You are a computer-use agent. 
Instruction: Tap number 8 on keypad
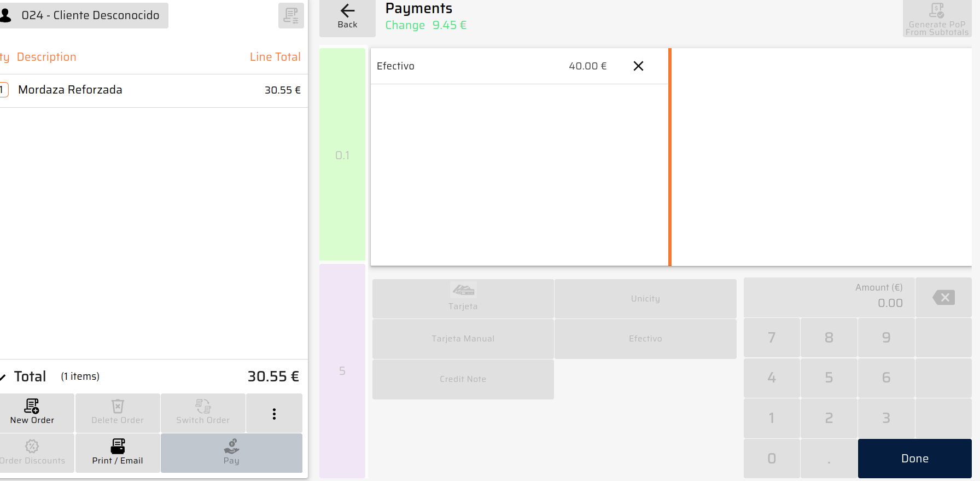(x=829, y=338)
